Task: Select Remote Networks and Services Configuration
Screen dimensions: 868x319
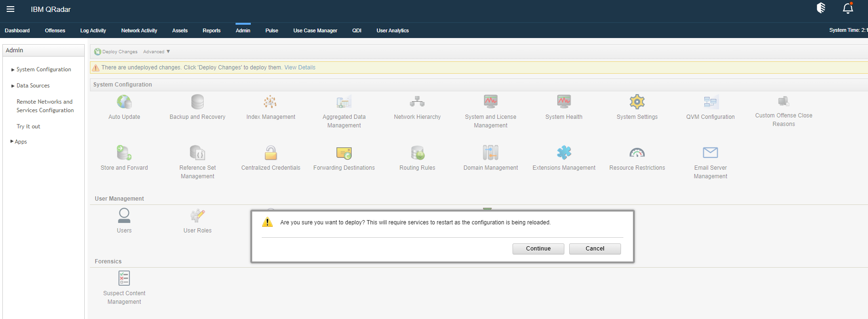Action: pos(45,106)
